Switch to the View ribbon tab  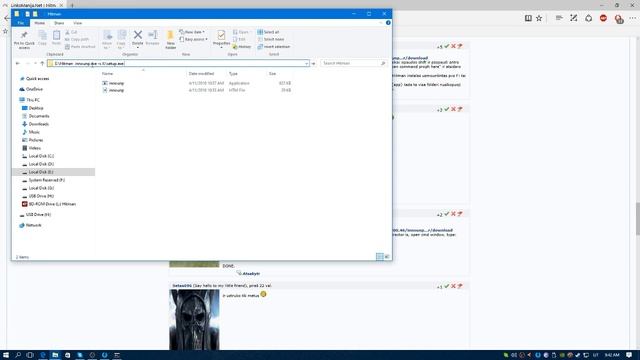(78, 23)
